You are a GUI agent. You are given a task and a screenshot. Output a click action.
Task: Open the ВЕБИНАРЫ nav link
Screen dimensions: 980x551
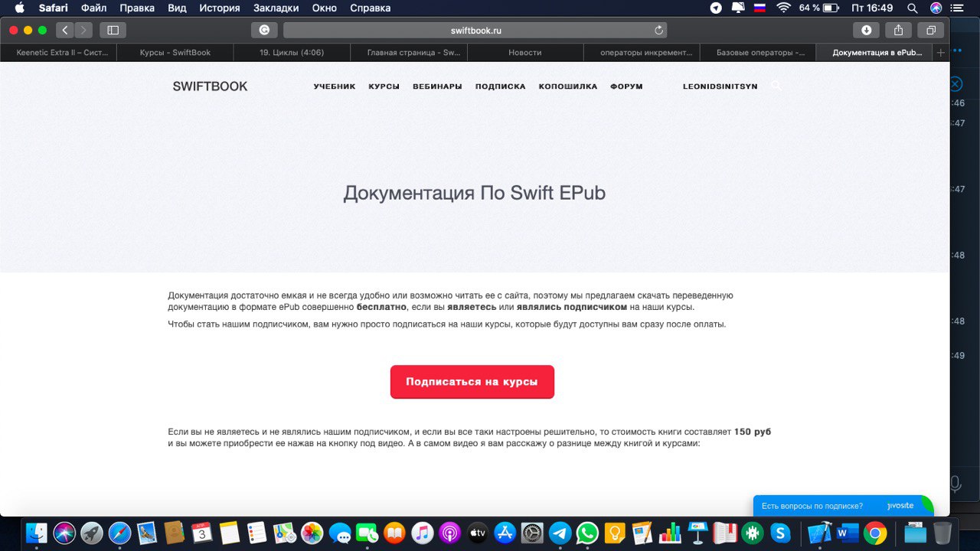pyautogui.click(x=437, y=86)
